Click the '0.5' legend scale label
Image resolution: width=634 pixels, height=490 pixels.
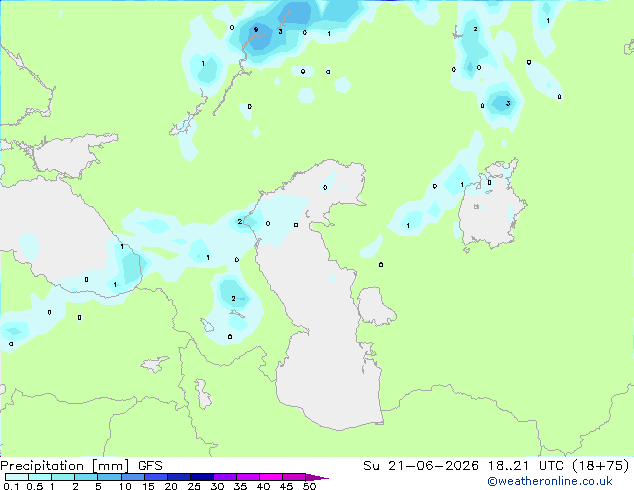click(x=35, y=486)
